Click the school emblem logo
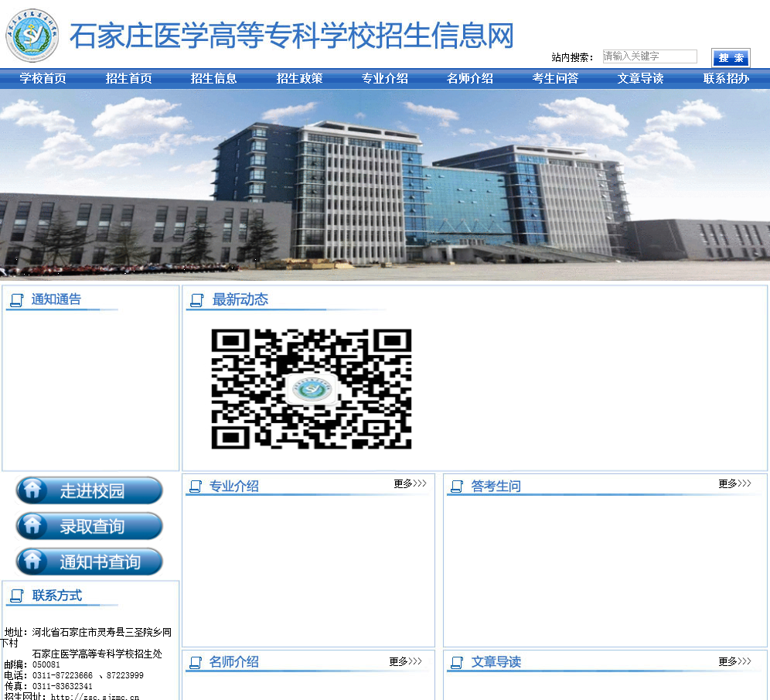 tap(32, 36)
